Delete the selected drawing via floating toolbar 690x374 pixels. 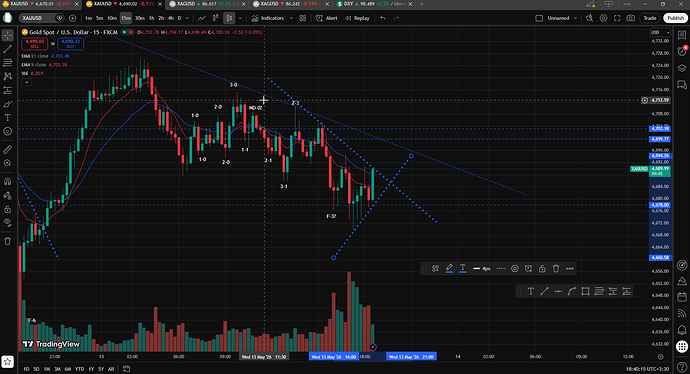pos(556,268)
